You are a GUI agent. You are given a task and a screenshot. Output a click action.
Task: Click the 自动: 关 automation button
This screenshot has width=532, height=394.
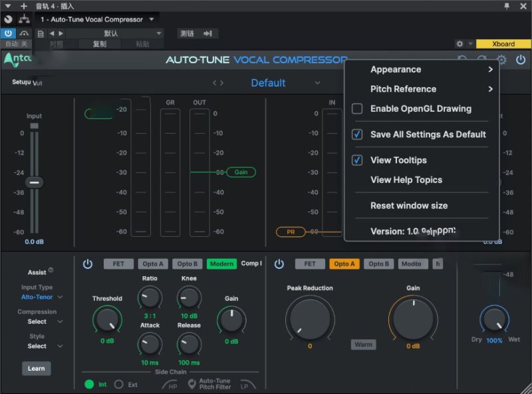(x=16, y=44)
